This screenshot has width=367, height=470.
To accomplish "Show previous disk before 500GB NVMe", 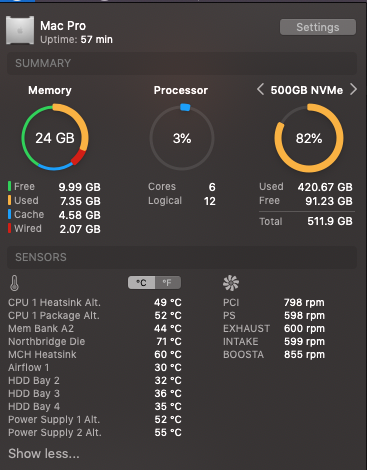I will (x=260, y=89).
